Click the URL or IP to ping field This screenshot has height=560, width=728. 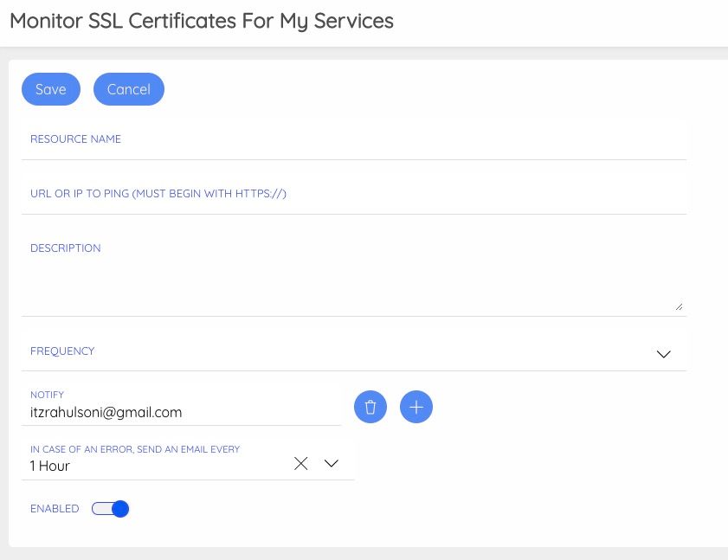point(354,194)
